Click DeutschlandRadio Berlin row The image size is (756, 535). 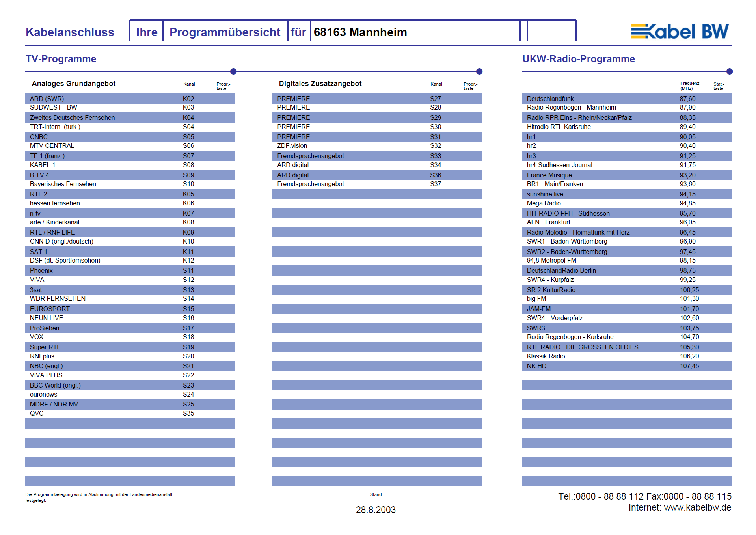(627, 270)
